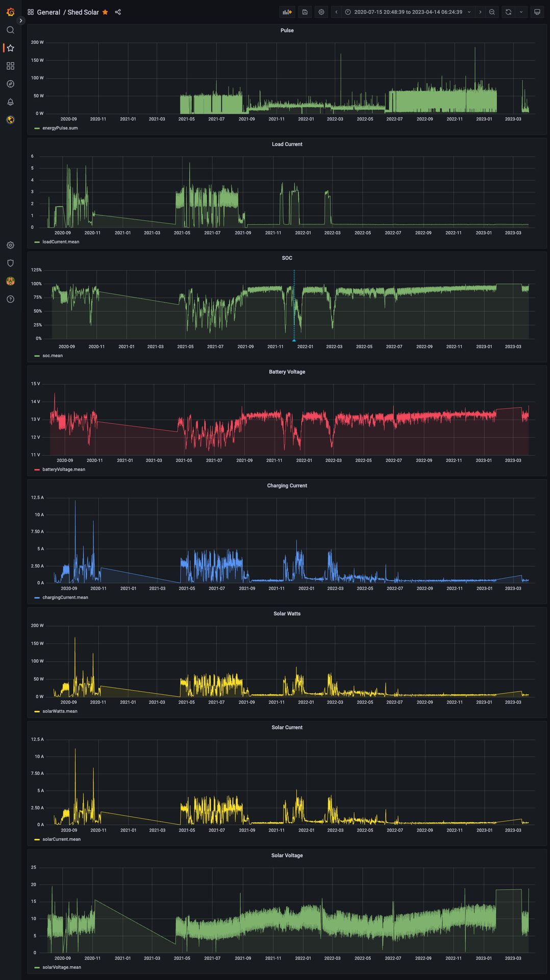The width and height of the screenshot is (550, 980).
Task: Expand the collapsed side navigation menu
Action: (x=21, y=21)
